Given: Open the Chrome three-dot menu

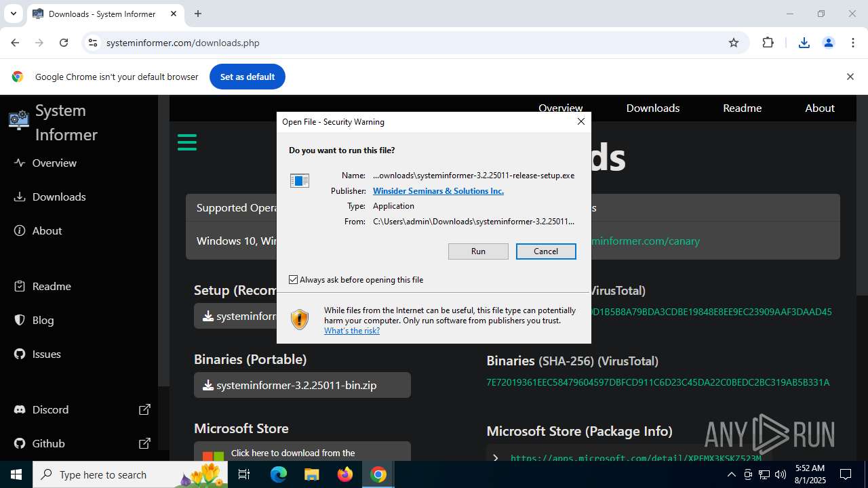Looking at the screenshot, I should coord(853,43).
